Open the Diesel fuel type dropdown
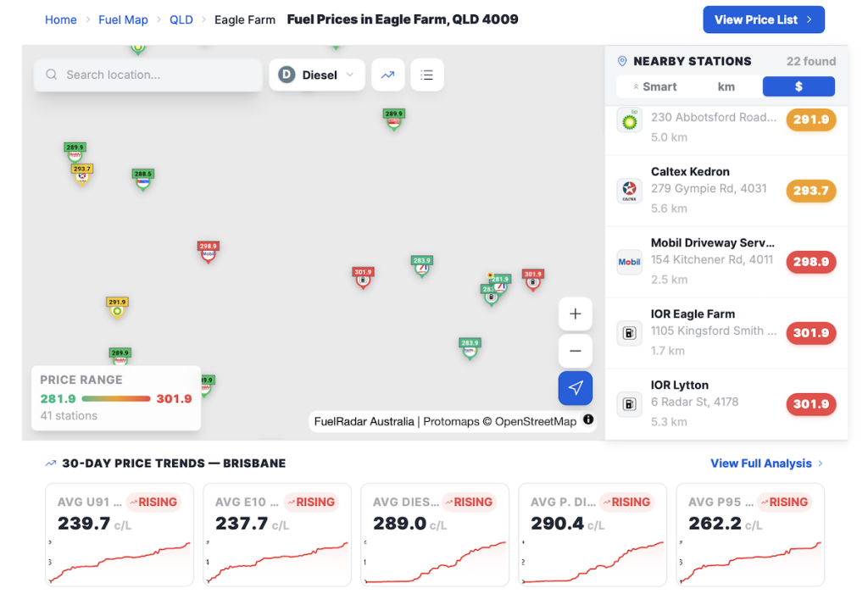 click(x=317, y=75)
